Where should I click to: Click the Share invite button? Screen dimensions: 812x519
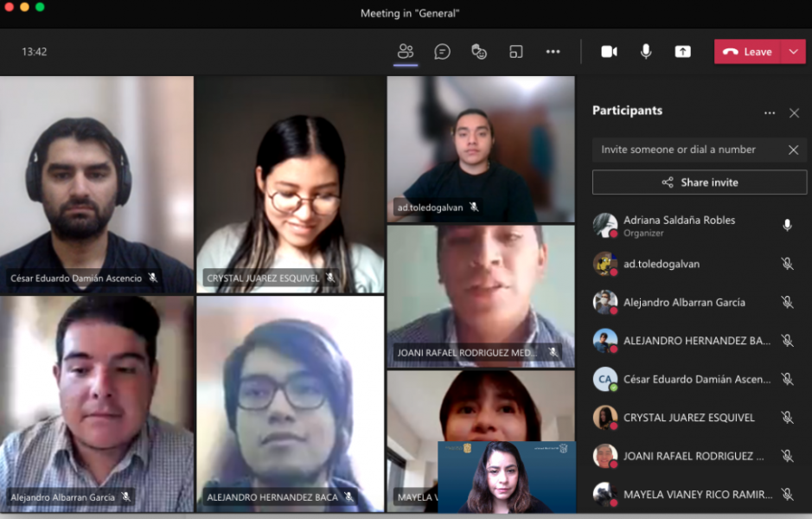tap(699, 183)
